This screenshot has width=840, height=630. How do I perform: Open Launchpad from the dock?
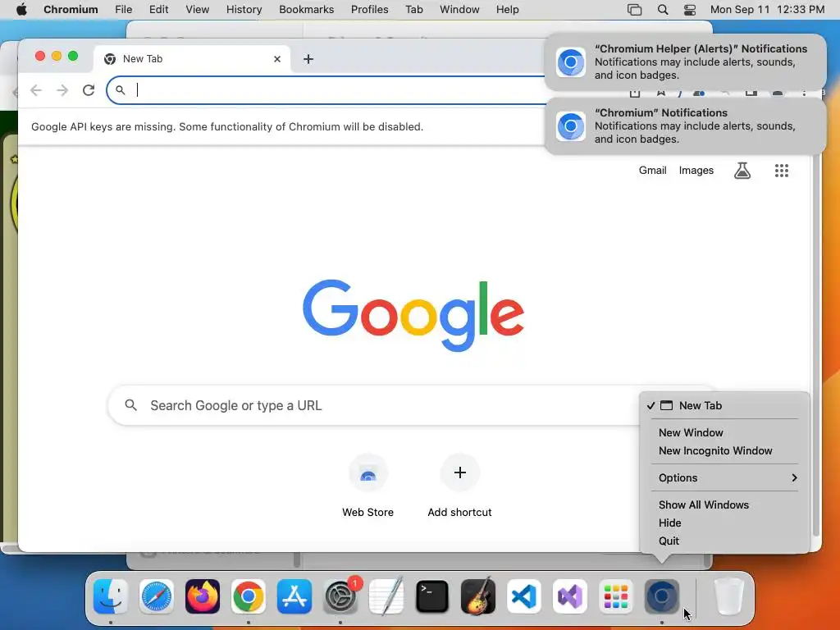pos(616,596)
